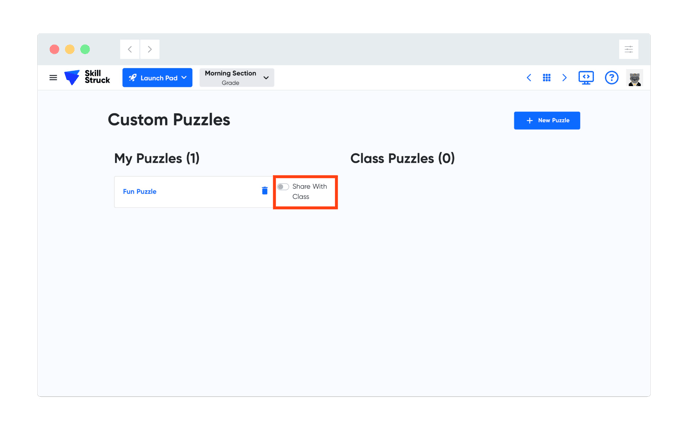Click the browser back arrow
Viewport: 688px width, 430px height.
point(130,49)
